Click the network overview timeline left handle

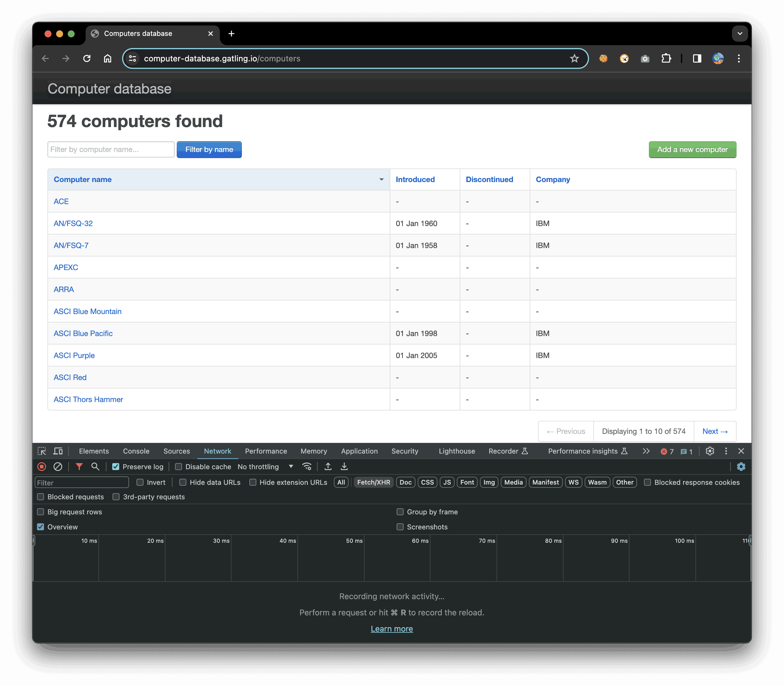click(x=34, y=540)
